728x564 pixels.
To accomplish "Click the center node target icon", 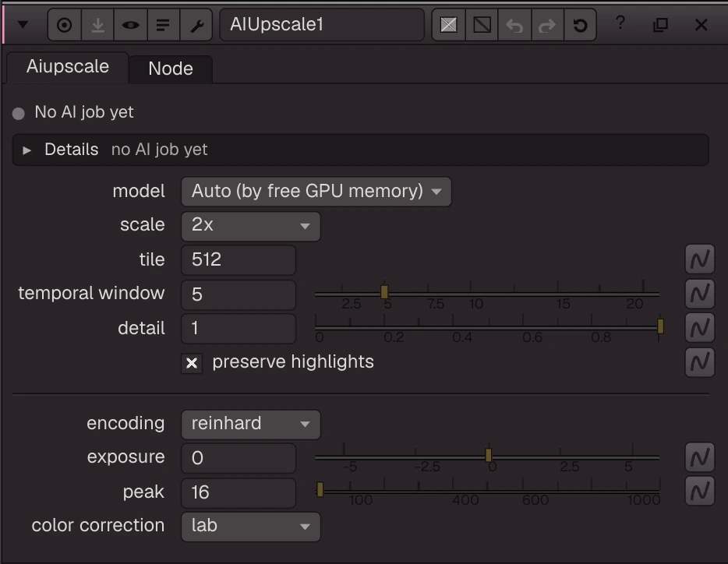I will tap(65, 25).
